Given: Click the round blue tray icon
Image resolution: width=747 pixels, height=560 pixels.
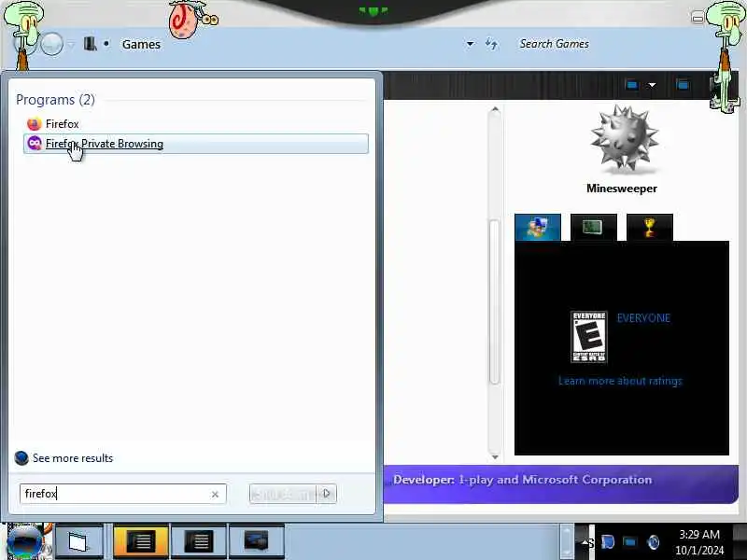Looking at the screenshot, I should pos(654,542).
